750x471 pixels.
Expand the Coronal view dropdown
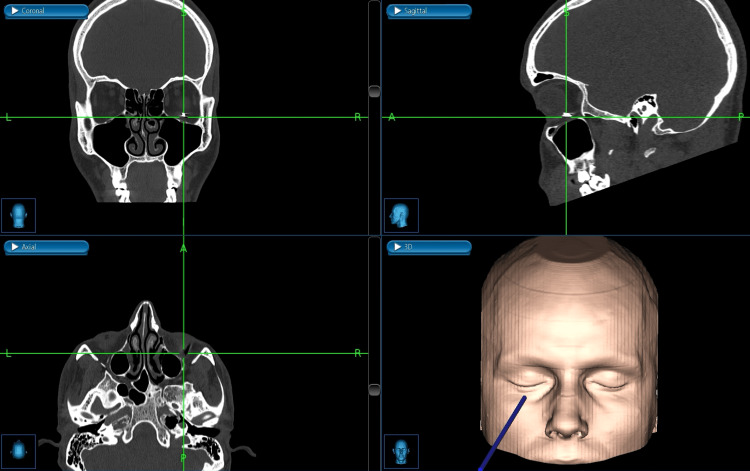tap(46, 11)
